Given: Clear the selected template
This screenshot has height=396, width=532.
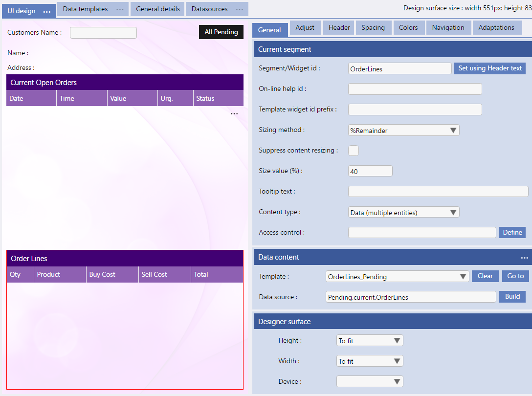Looking at the screenshot, I should (485, 276).
